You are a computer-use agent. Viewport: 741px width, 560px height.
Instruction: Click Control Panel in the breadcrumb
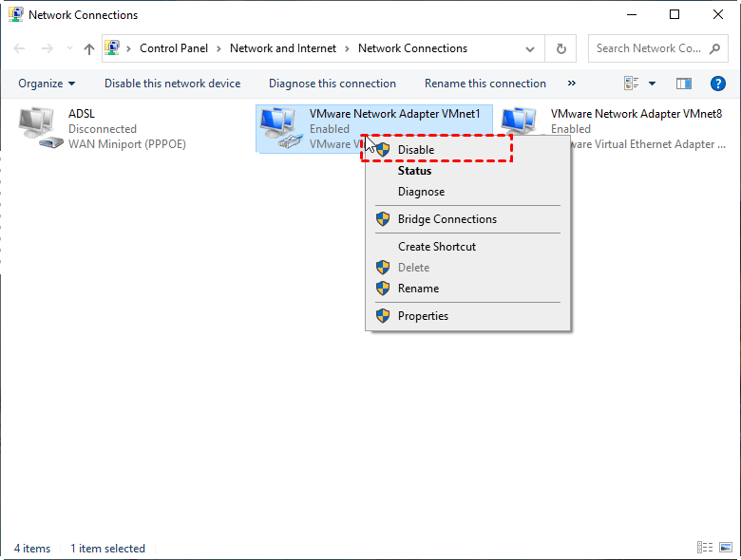(x=174, y=48)
